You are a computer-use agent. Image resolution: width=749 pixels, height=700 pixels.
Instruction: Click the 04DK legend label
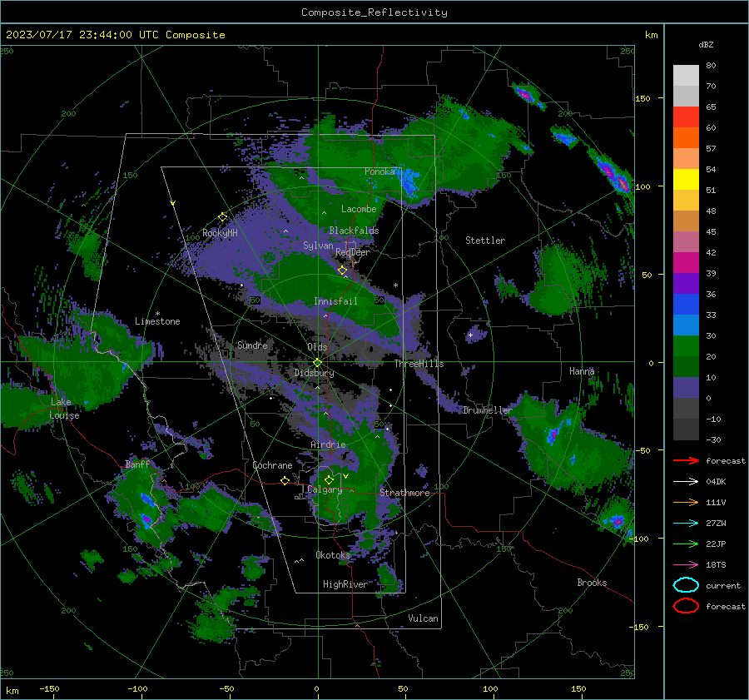716,482
